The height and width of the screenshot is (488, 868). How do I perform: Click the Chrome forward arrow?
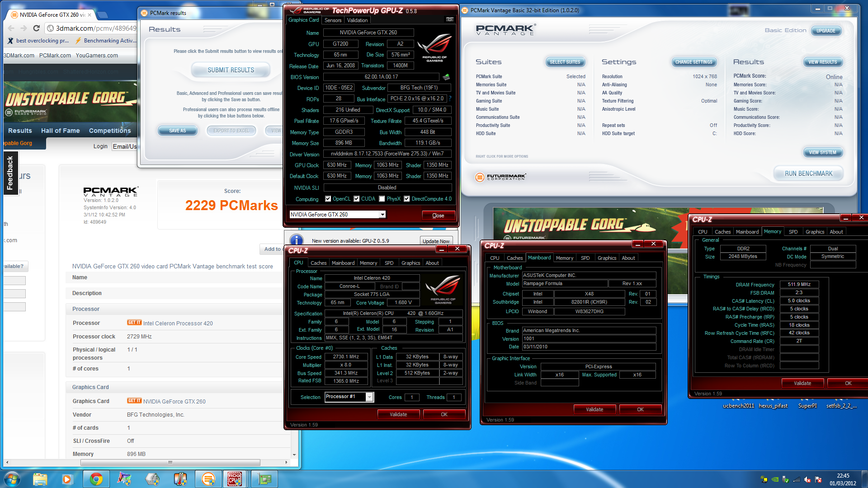click(24, 28)
